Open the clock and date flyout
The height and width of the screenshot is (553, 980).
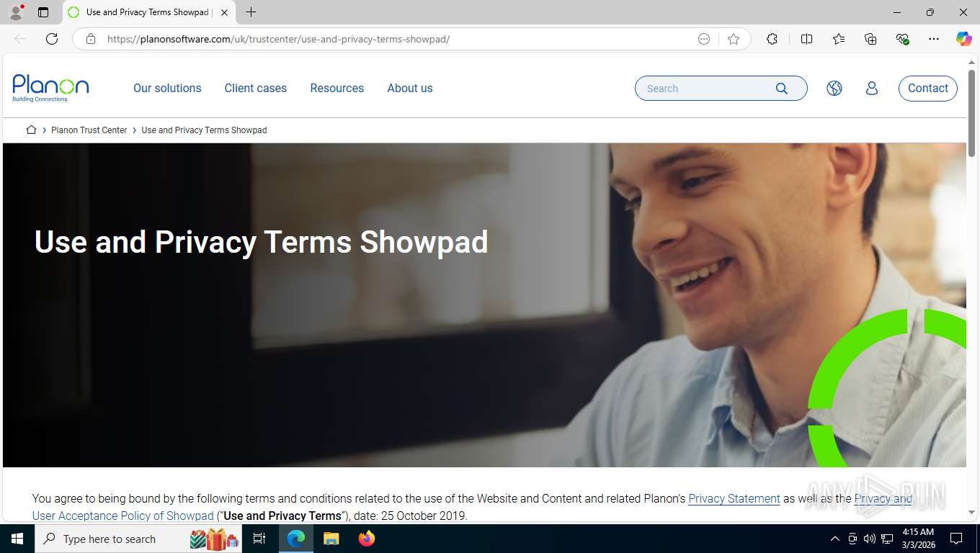(x=918, y=539)
